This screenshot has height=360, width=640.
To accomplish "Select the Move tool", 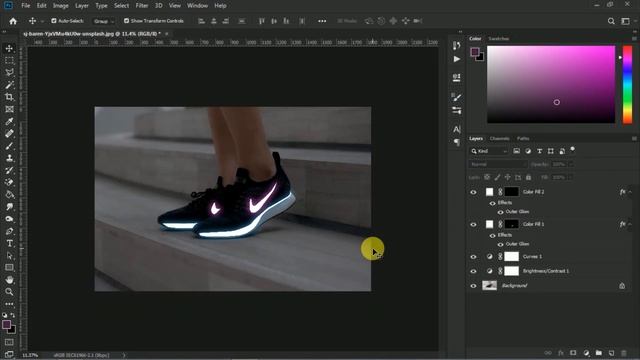I will 9,48.
